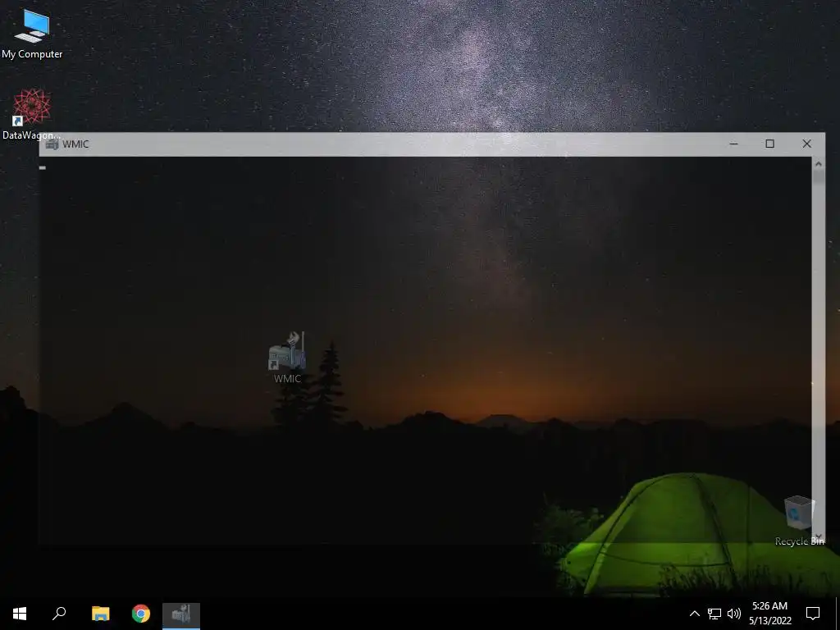
Task: Open volume control tray icon
Action: [734, 614]
